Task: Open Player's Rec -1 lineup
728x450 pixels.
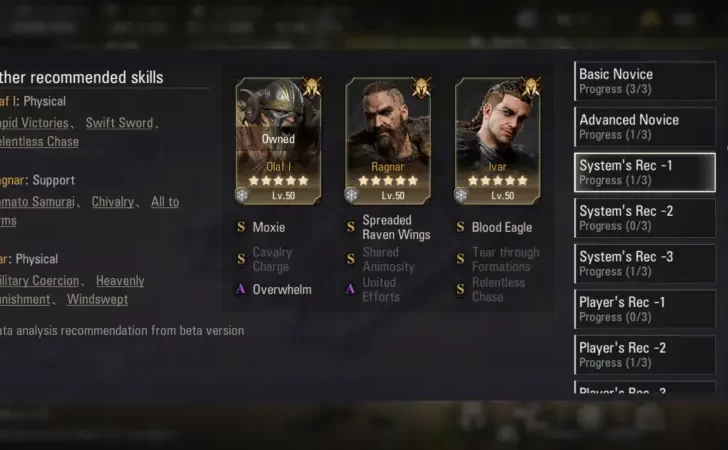Action: (x=645, y=309)
